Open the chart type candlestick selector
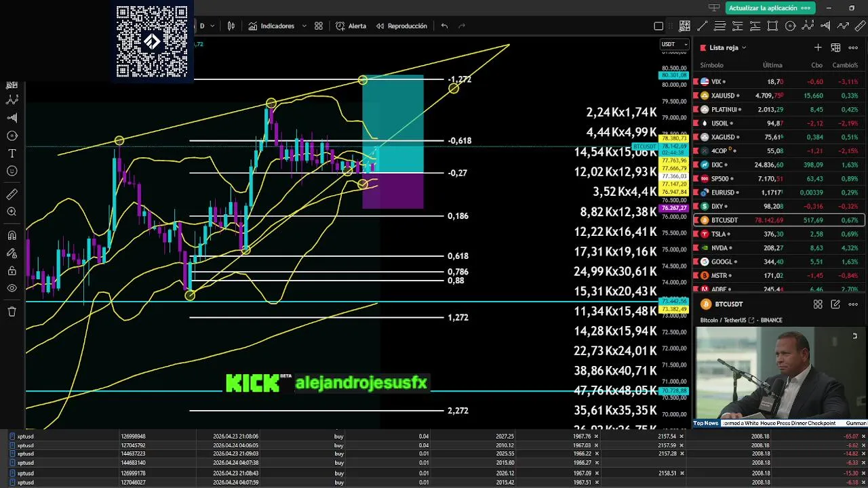 click(231, 26)
